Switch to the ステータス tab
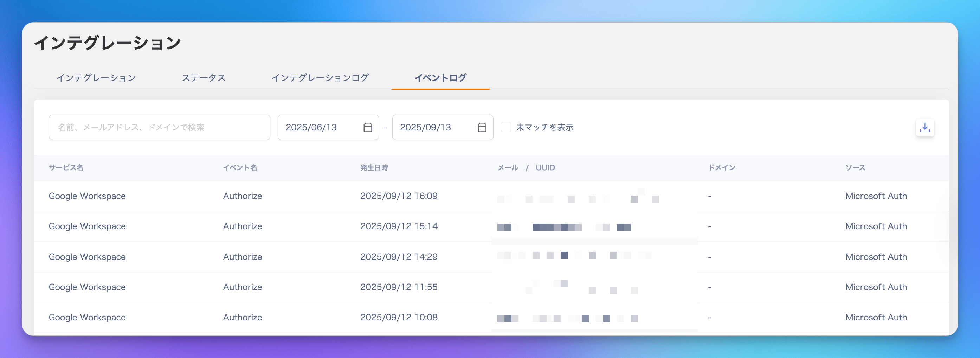 tap(204, 78)
